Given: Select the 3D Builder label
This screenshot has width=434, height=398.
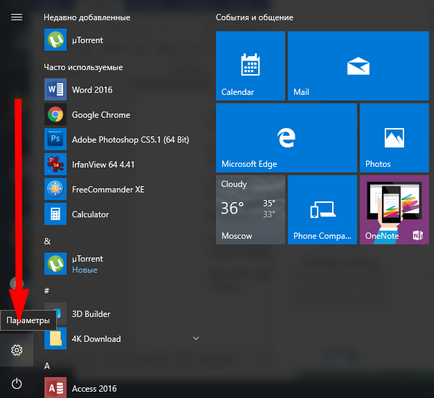Looking at the screenshot, I should [x=91, y=314].
